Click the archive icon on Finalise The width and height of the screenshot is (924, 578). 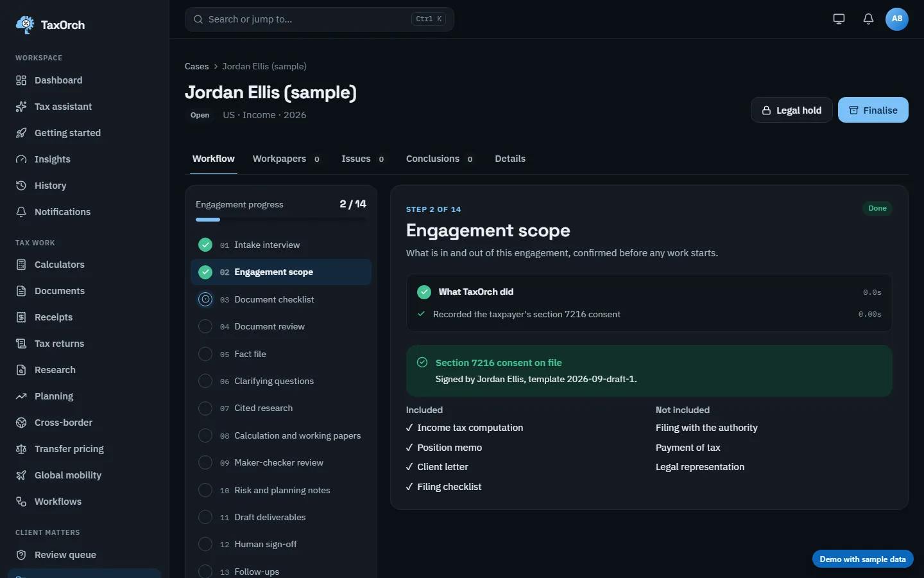pyautogui.click(x=853, y=110)
